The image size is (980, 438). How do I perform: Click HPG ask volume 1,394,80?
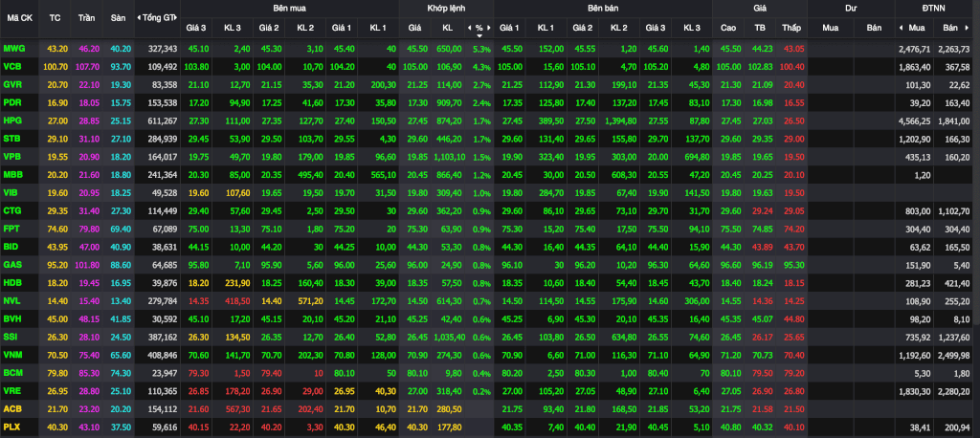tap(620, 120)
